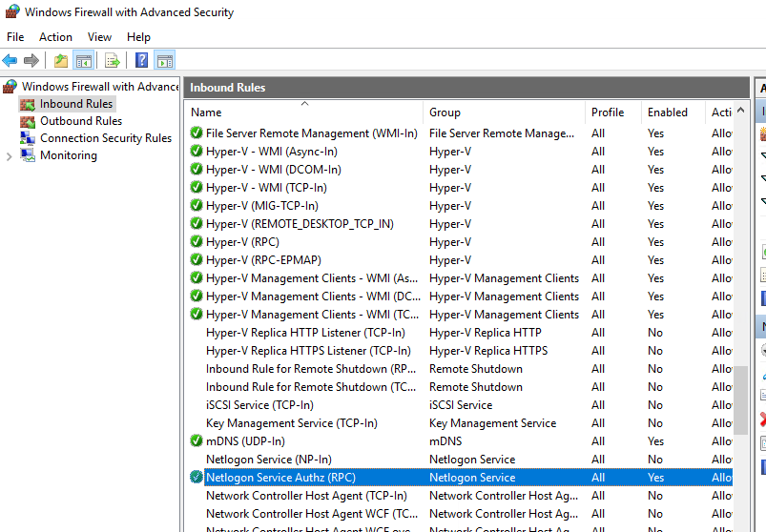766x532 pixels.
Task: Sort rules by the Profile column header
Action: [x=613, y=113]
